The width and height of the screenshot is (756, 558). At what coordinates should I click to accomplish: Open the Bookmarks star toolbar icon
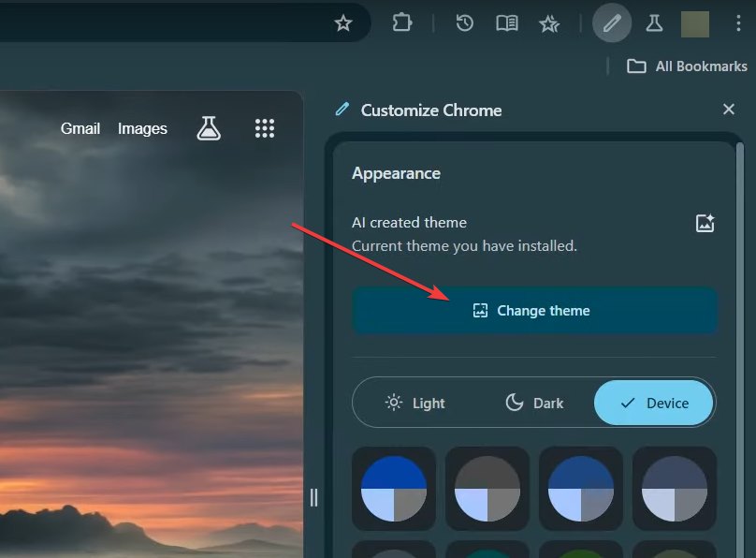[x=549, y=23]
